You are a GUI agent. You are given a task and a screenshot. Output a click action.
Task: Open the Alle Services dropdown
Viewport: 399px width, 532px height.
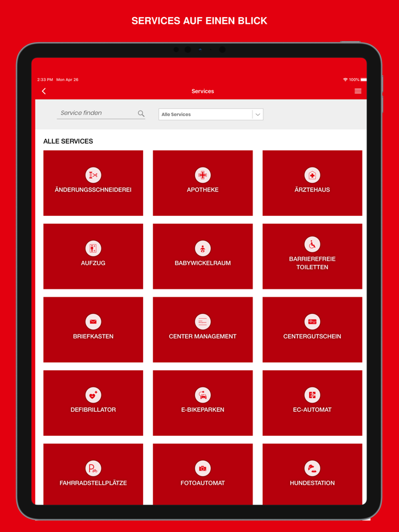[211, 114]
